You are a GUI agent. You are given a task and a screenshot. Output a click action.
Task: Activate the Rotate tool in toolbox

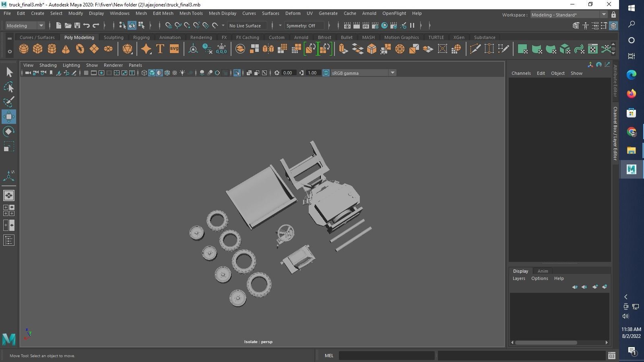(9, 132)
